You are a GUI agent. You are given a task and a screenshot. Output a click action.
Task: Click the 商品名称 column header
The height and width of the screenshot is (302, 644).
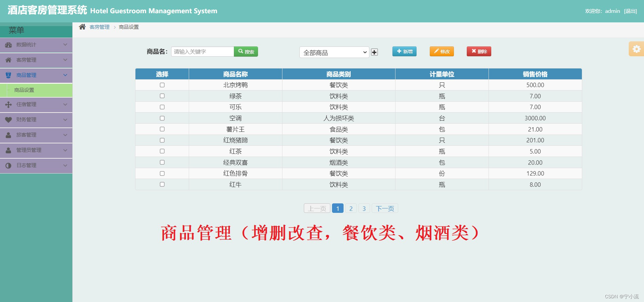tap(236, 74)
